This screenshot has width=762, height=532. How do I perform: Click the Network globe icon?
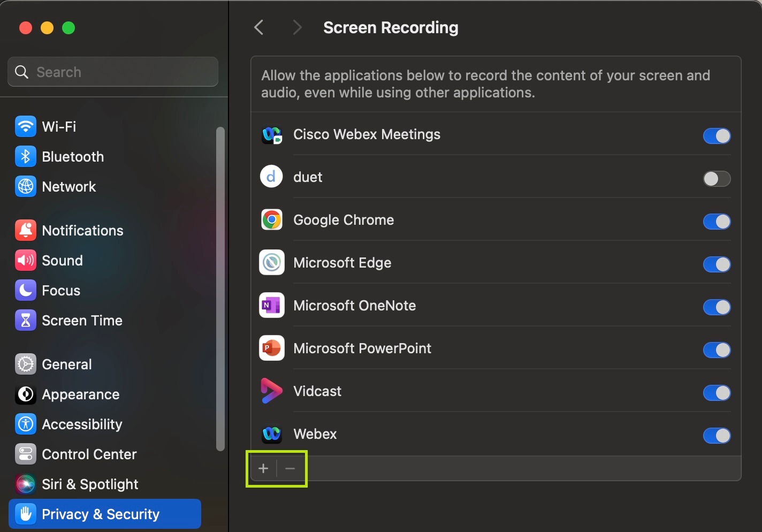[x=26, y=187]
